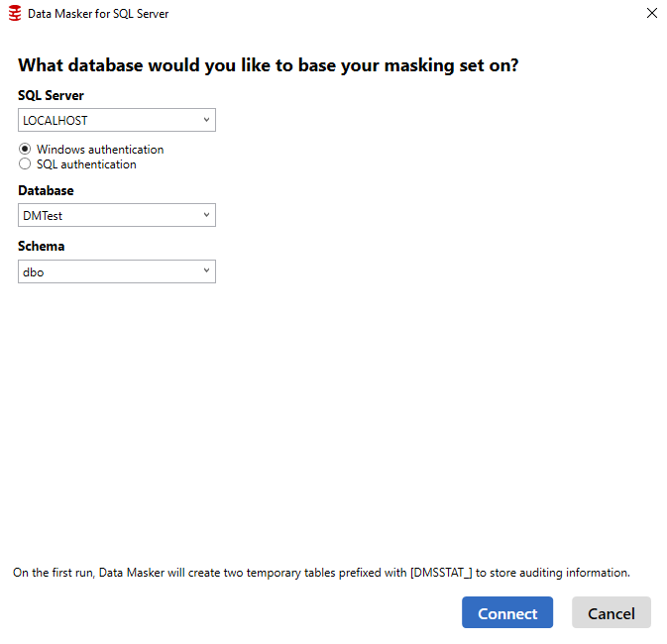Screen dimensions: 667x644
Task: Expand the Schema dropdown chevron
Action: 206,270
